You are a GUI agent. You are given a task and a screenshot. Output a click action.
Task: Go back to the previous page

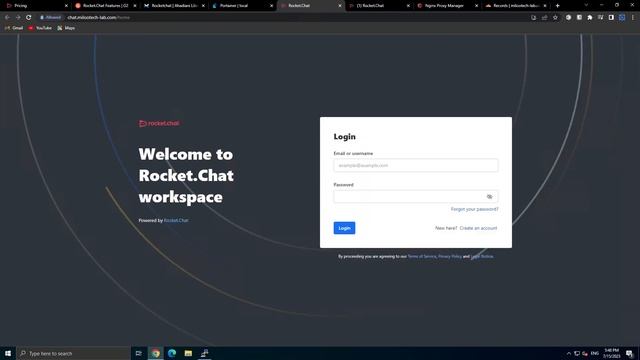7,18
